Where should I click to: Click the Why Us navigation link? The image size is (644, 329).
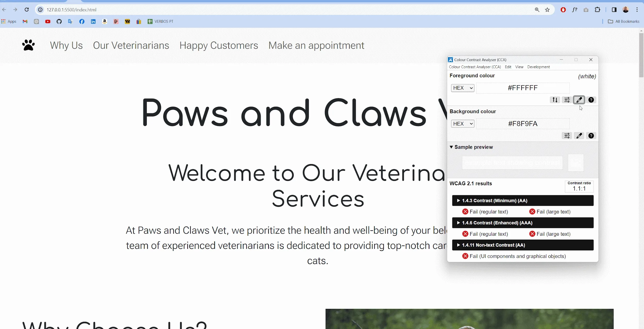[66, 45]
